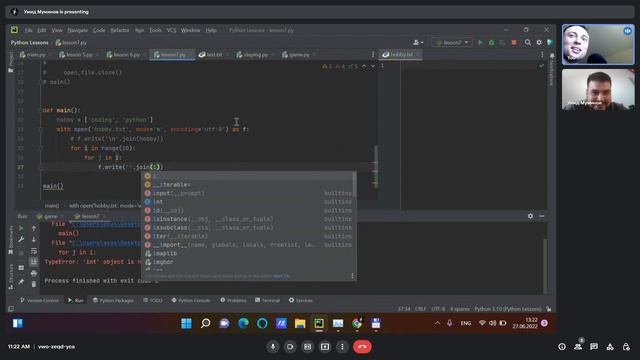Open File Explorer on Windows taskbar
This screenshot has width=640, height=360.
(300, 324)
